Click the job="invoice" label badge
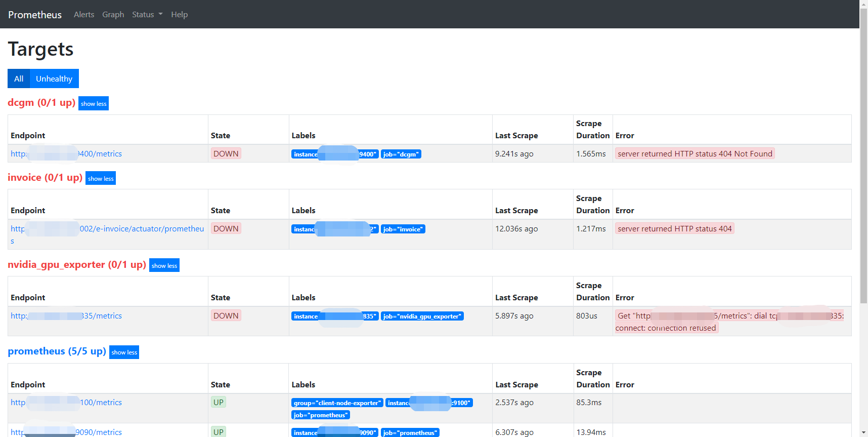This screenshot has height=437, width=868. click(403, 229)
